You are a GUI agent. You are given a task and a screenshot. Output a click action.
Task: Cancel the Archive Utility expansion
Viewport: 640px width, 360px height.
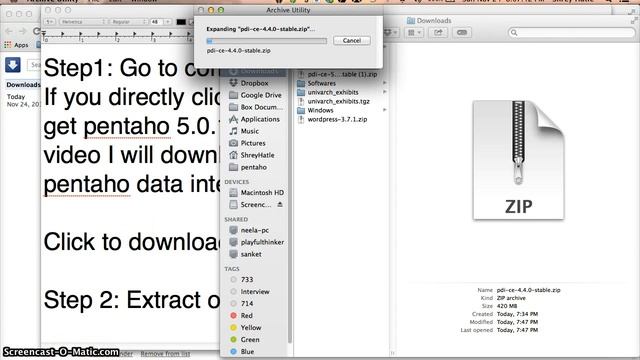[351, 40]
